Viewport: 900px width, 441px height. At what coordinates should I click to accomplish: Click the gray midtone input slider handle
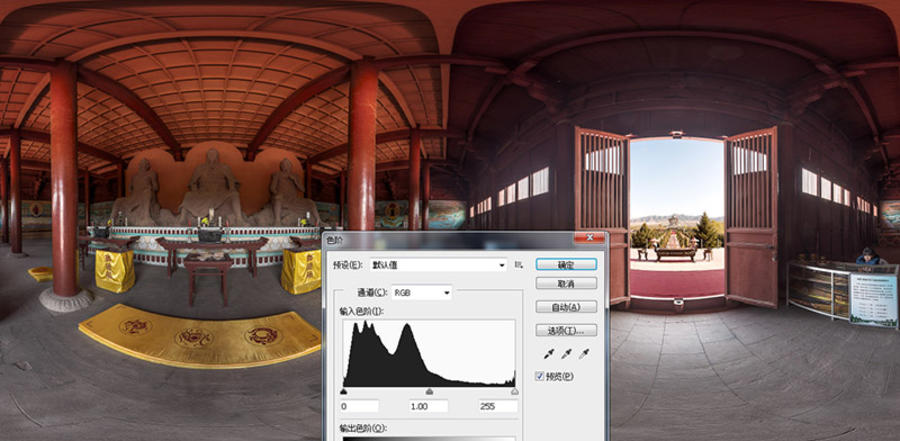[x=430, y=392]
